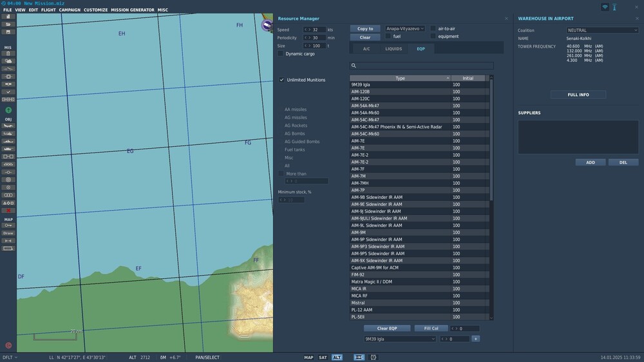Screen dimensions: 644x362
Task: Open the weather cloud tool
Action: pyautogui.click(x=8, y=61)
